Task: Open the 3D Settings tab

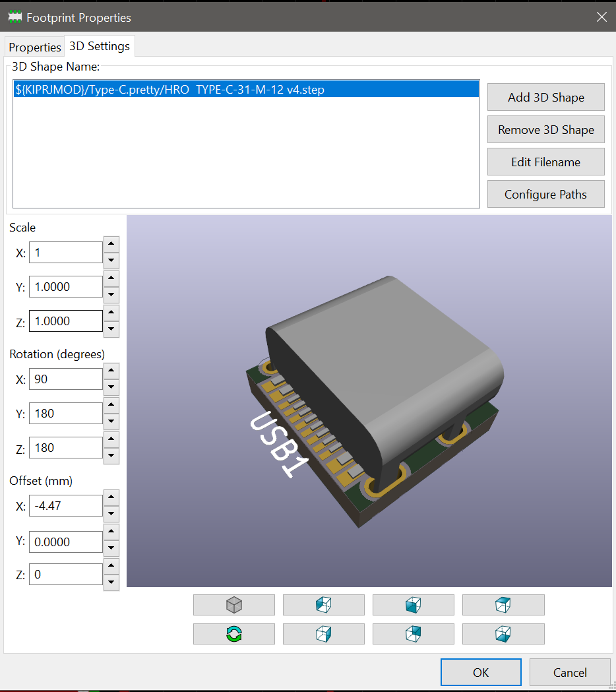Action: [x=100, y=46]
